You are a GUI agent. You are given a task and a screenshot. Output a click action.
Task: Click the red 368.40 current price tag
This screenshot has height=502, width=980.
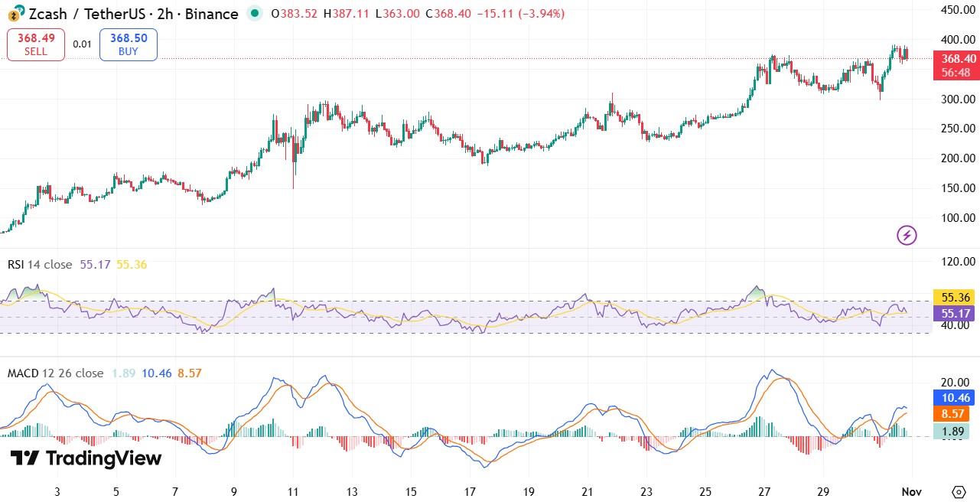(x=956, y=59)
